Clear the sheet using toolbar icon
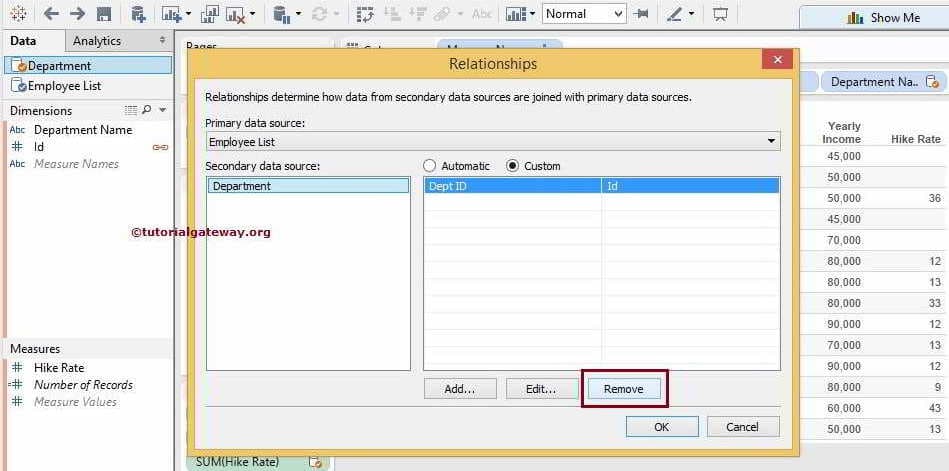 click(x=235, y=14)
